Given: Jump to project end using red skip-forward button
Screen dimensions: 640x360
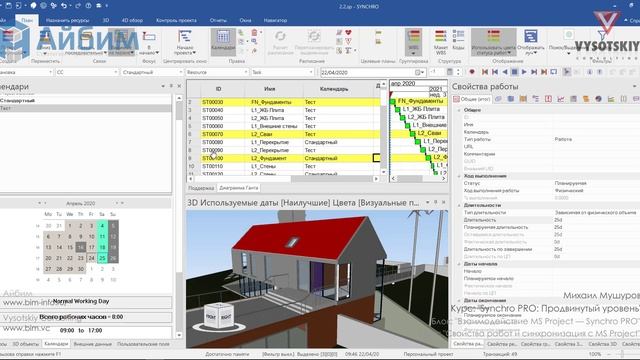Looking at the screenshot, I should 544,72.
